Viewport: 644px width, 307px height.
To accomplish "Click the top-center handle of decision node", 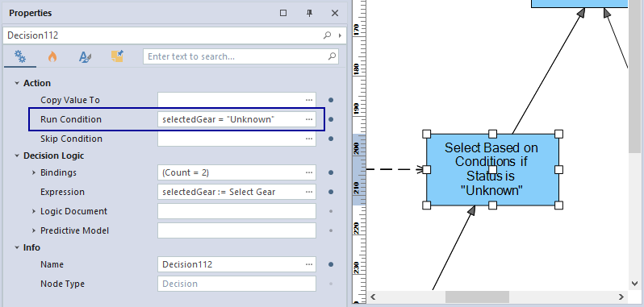I will pyautogui.click(x=493, y=134).
